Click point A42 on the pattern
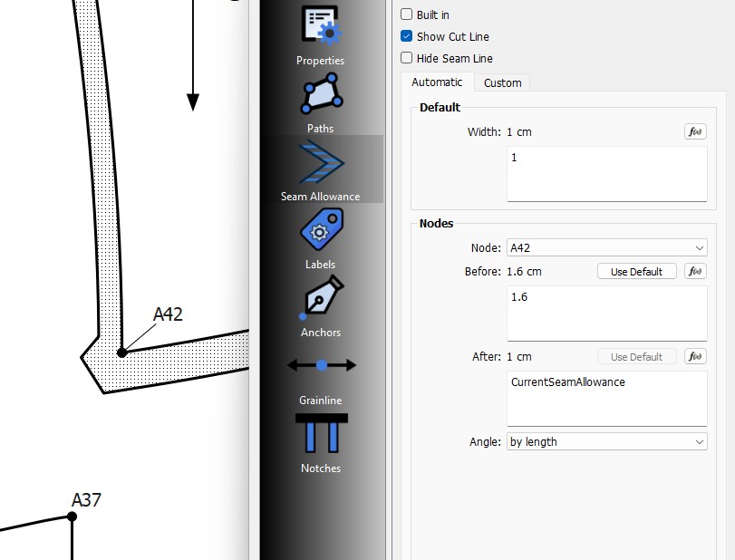 click(x=121, y=352)
